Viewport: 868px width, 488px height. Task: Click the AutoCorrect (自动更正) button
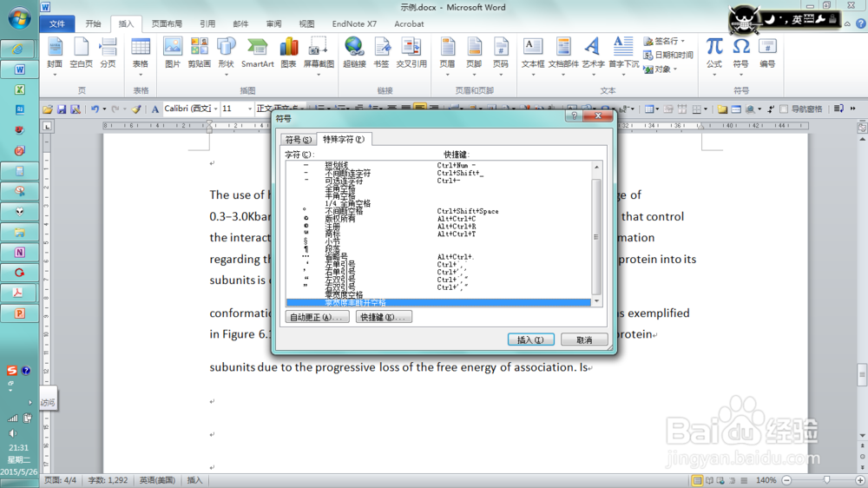pos(317,318)
